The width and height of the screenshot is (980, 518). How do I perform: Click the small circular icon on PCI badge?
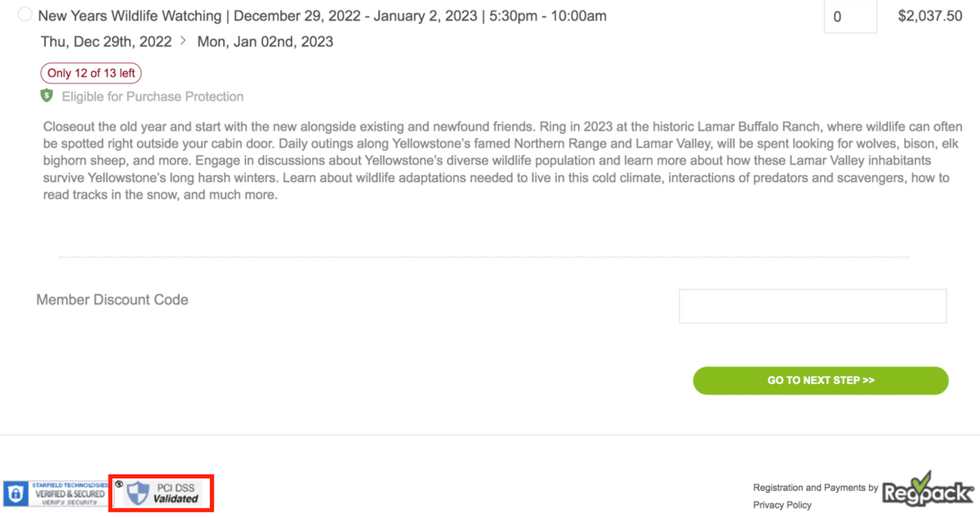(120, 483)
